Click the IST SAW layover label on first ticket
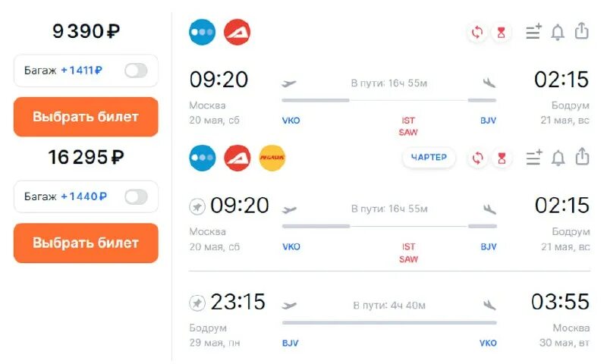Image resolution: width=607 pixels, height=364 pixels. 408,126
